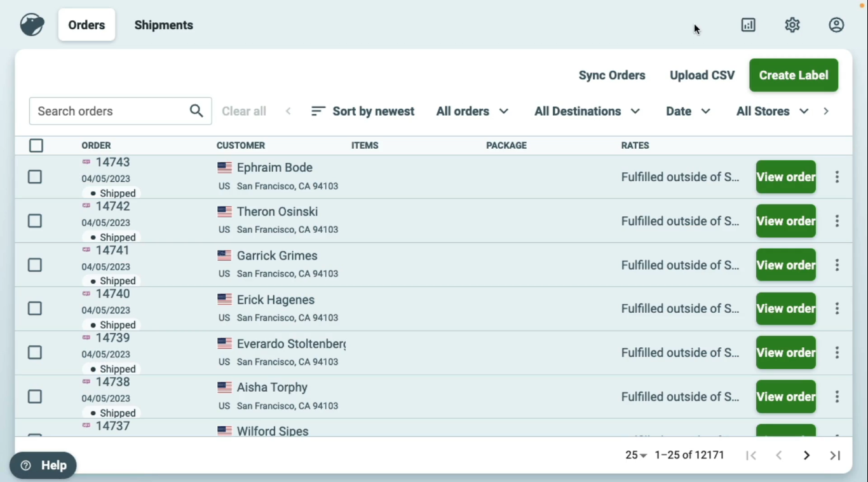This screenshot has width=868, height=482.
Task: Click Clear all filters
Action: [244, 111]
